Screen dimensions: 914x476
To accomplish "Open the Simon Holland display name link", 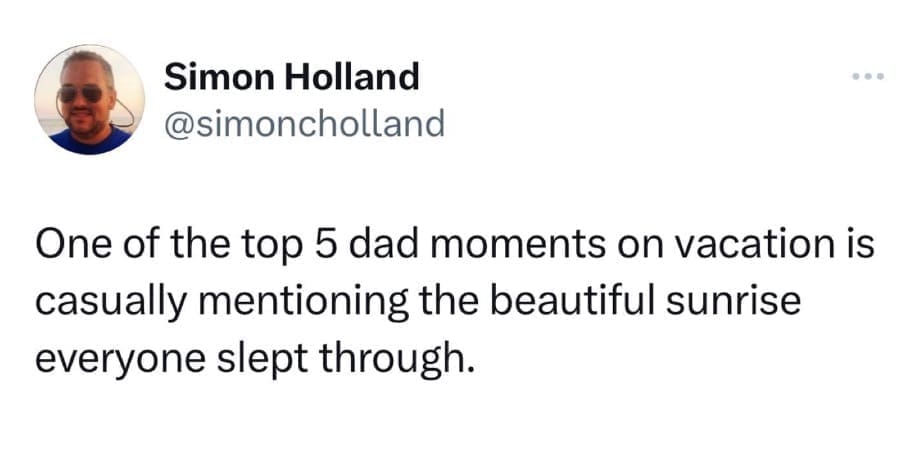I will coord(292,75).
